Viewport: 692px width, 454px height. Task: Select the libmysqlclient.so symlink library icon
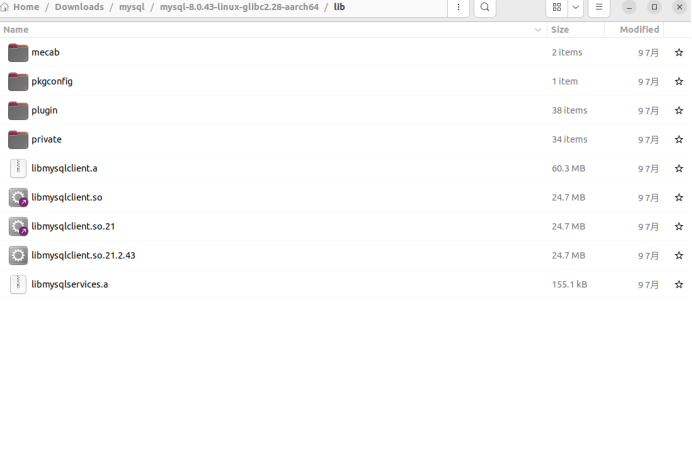pyautogui.click(x=18, y=198)
